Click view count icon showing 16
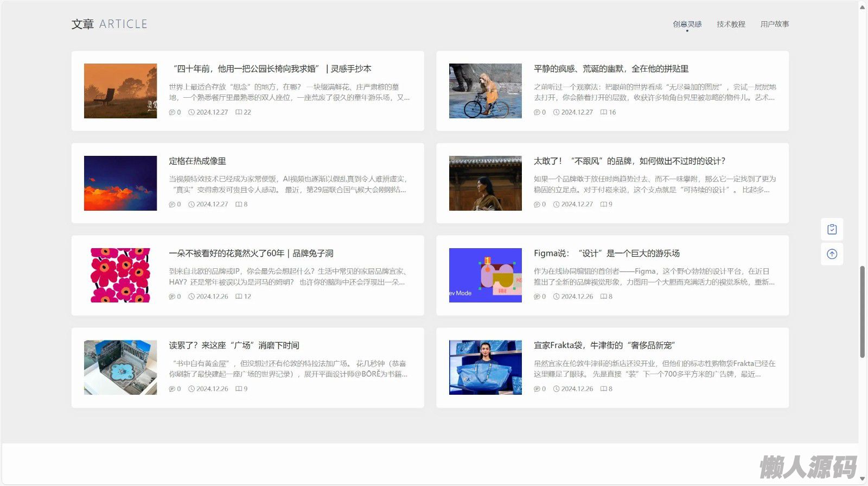The width and height of the screenshot is (868, 486). click(x=604, y=112)
